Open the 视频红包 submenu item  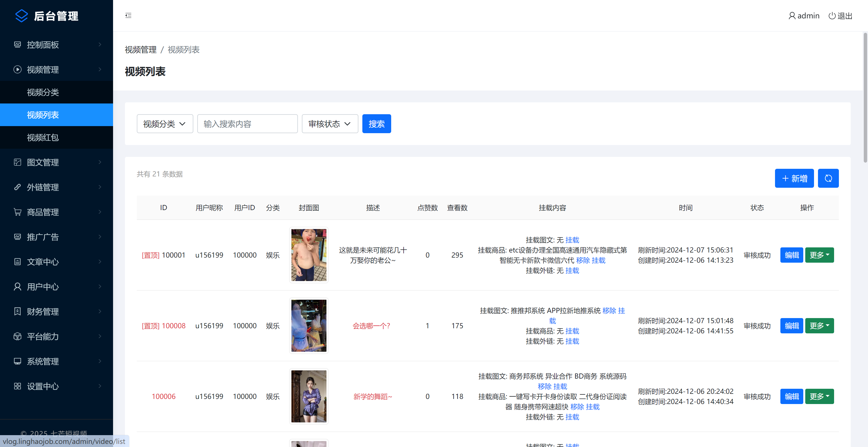point(56,137)
